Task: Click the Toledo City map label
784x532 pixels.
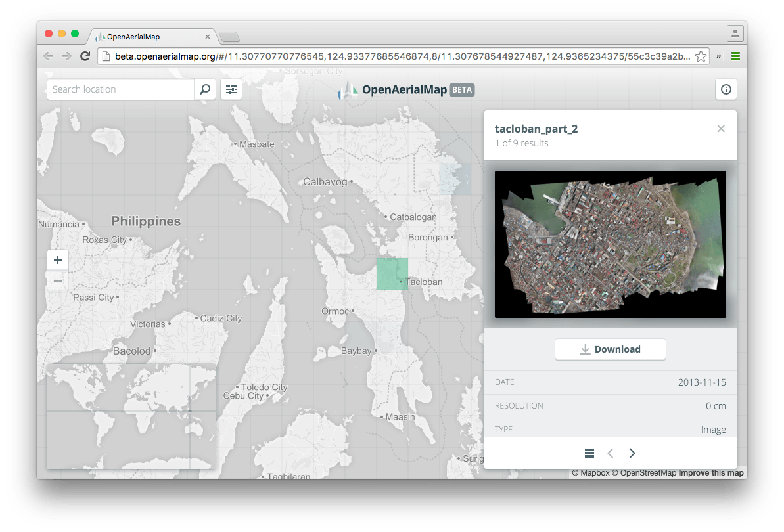Action: click(x=264, y=387)
